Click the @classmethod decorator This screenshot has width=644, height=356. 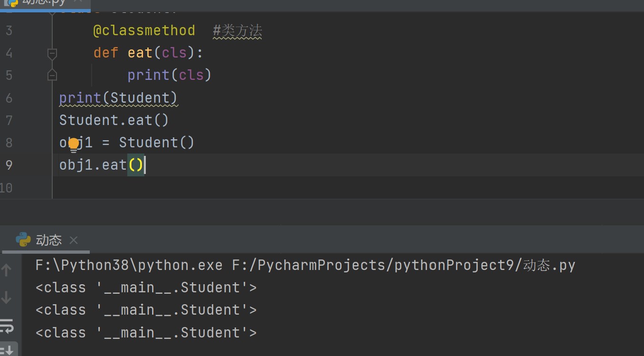[x=144, y=31]
